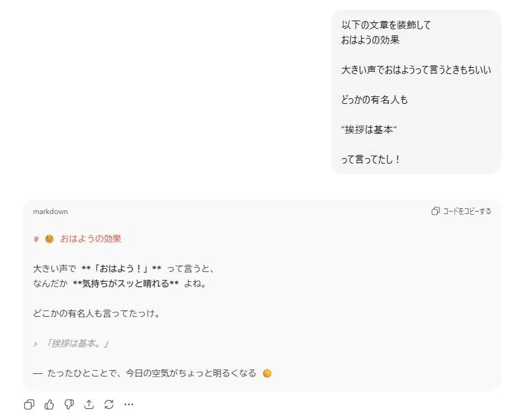Screen dimensions: 521x420
Task: Open the three-dot more options menu
Action: (x=129, y=404)
